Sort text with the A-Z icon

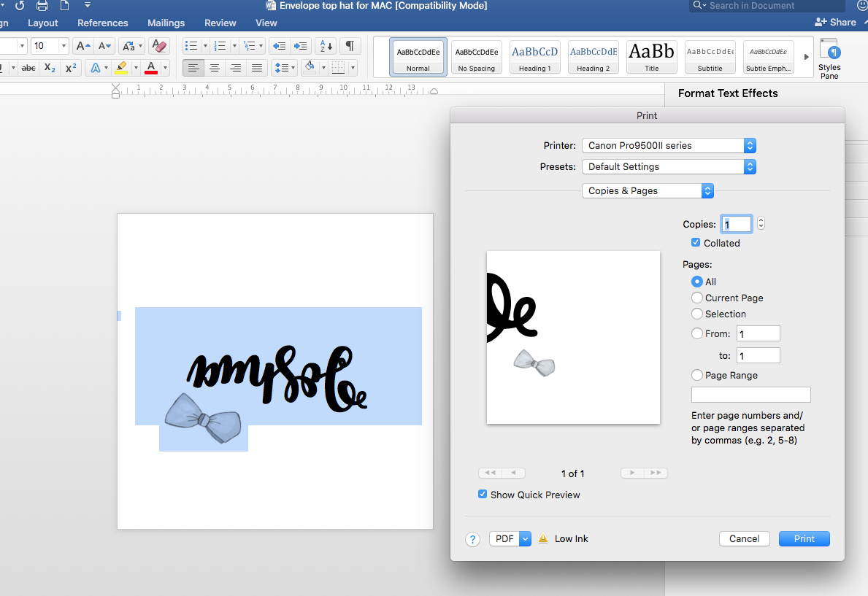[326, 46]
